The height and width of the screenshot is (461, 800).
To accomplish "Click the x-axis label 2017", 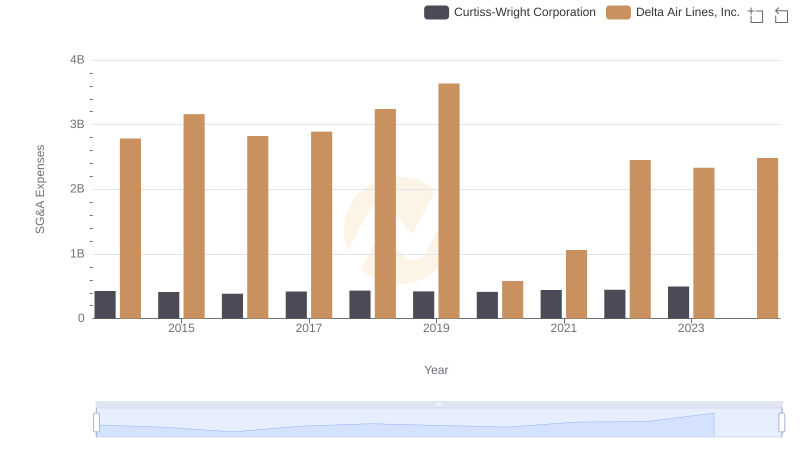I will tap(309, 328).
